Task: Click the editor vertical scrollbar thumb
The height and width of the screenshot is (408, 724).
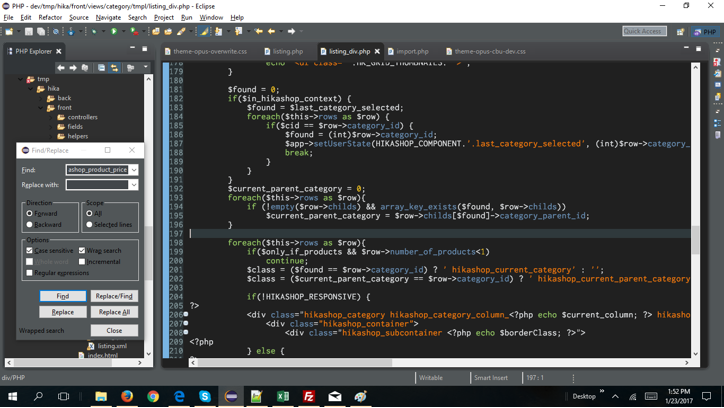Action: (x=695, y=240)
